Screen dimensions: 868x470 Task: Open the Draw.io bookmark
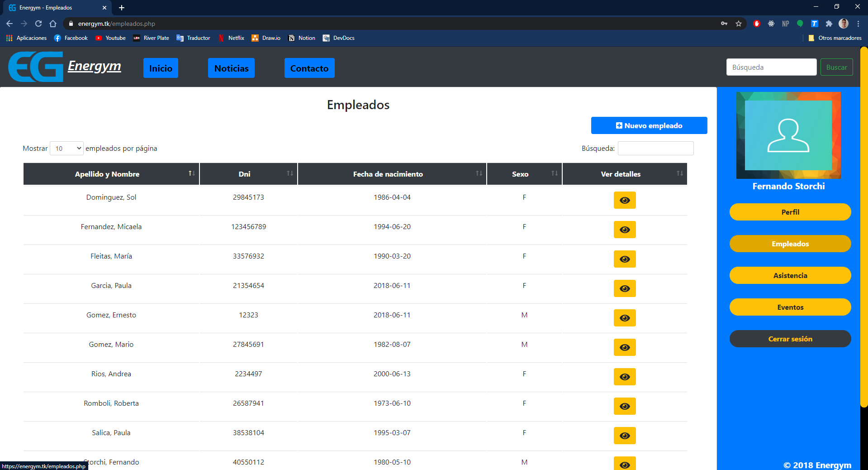coord(266,38)
